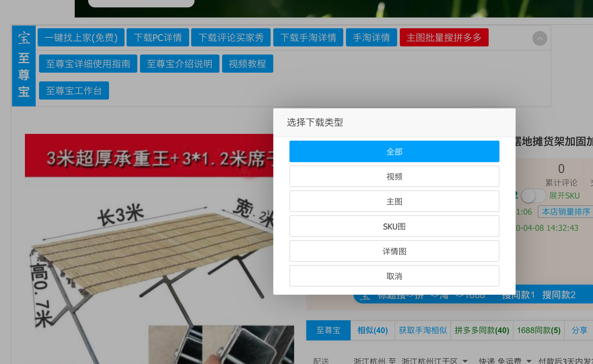Open 1688同款(5) tab
Screen dimensions: 593x364
click(x=539, y=330)
